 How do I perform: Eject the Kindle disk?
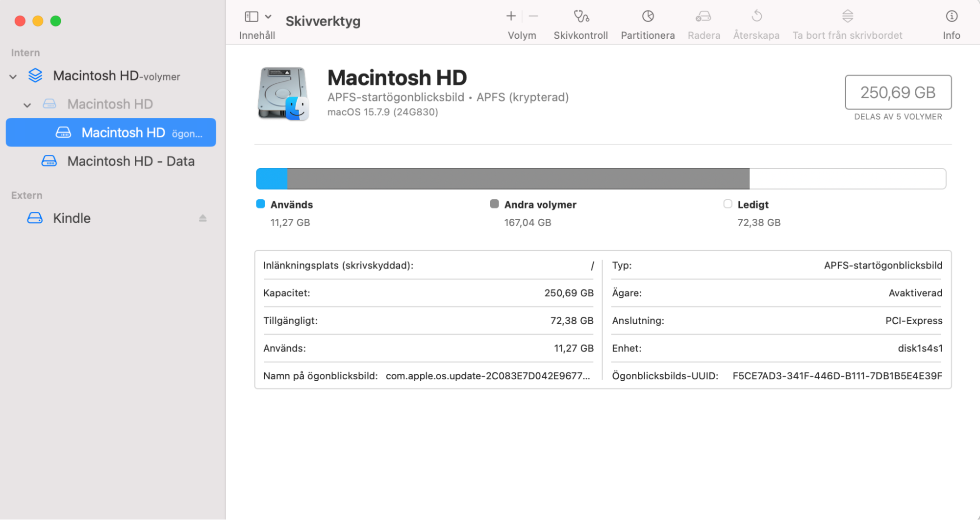point(202,218)
